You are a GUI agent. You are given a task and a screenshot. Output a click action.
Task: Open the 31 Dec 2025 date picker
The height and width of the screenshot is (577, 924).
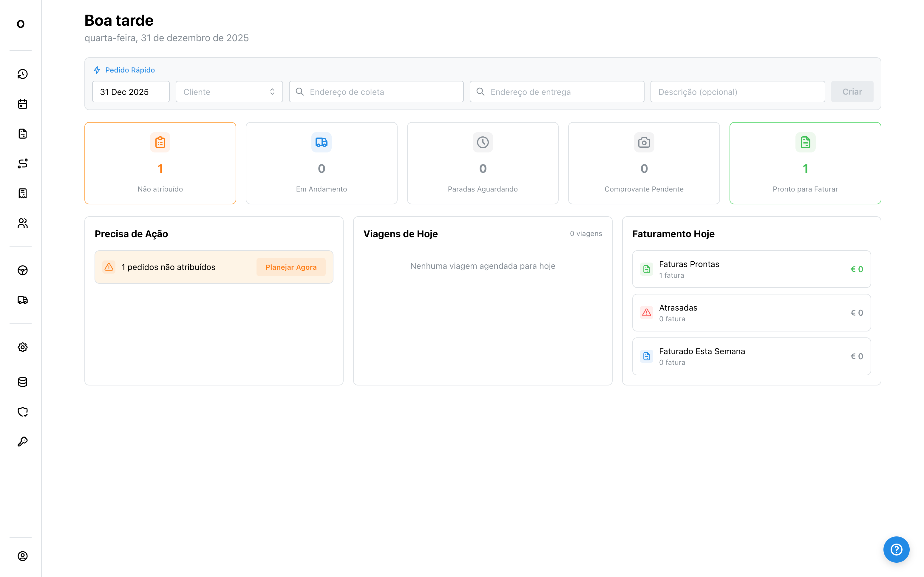coord(131,92)
